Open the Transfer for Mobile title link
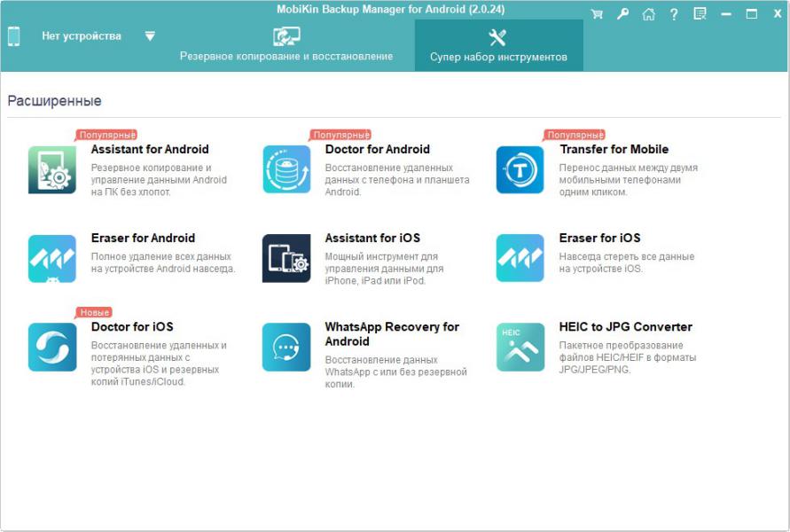This screenshot has width=790, height=532. (614, 149)
